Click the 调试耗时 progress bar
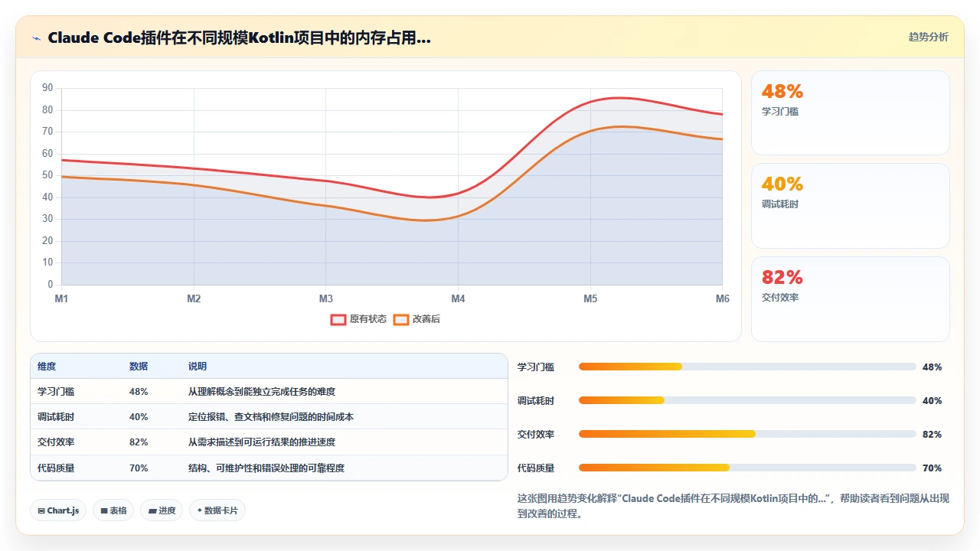Screen dimensions: 980x551 pyautogui.click(x=747, y=400)
